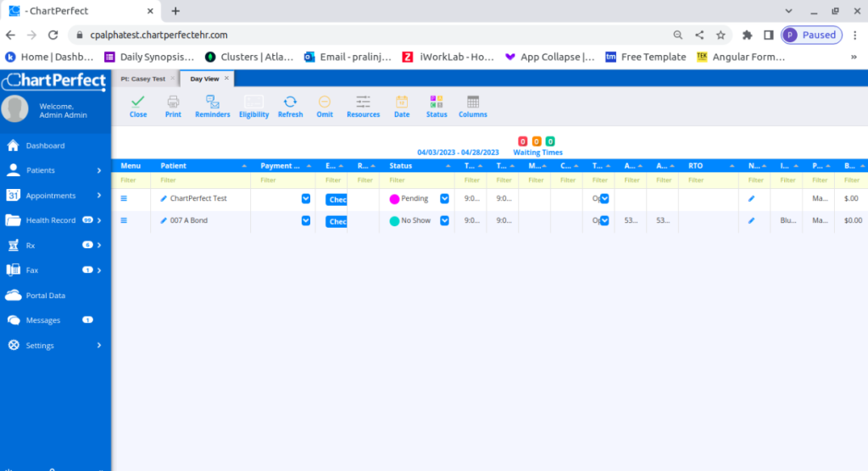Toggle the Payment checkbox for ChartPerfect Test
This screenshot has height=471, width=868.
click(305, 199)
